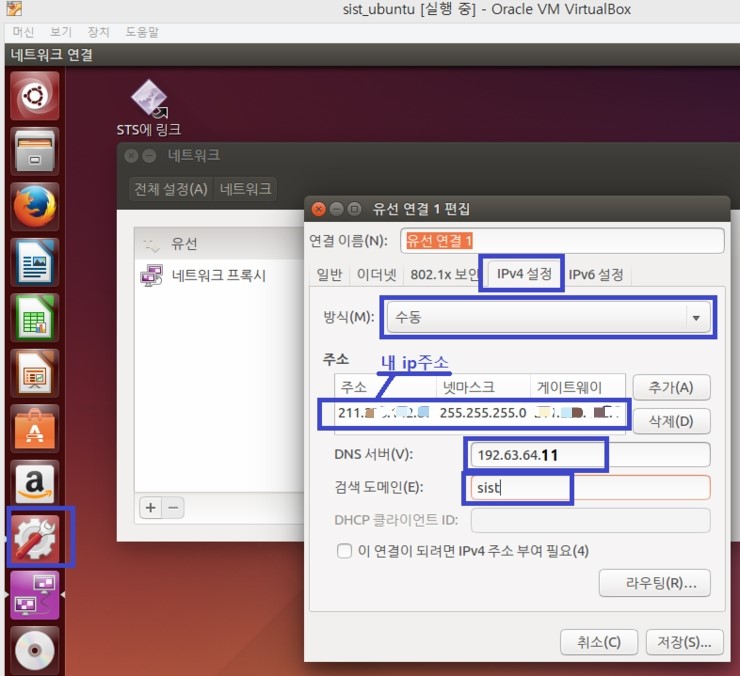Open Ubuntu Software Center icon

pyautogui.click(x=35, y=430)
